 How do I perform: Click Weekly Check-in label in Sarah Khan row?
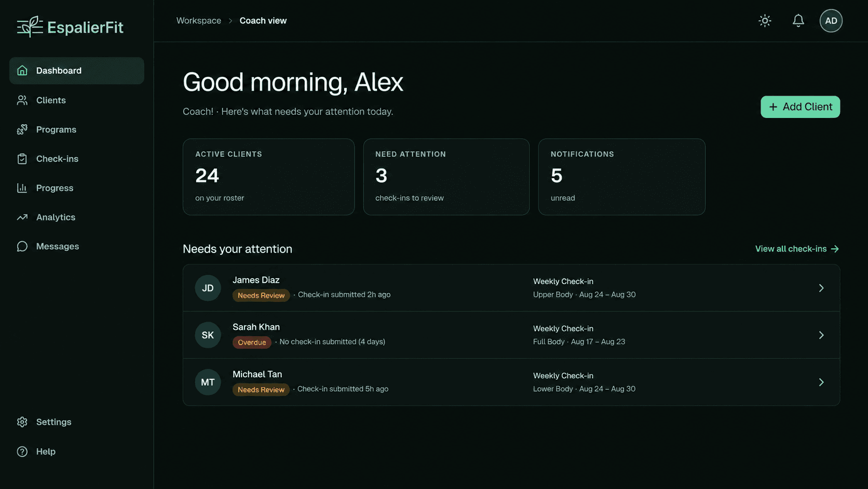tap(563, 329)
